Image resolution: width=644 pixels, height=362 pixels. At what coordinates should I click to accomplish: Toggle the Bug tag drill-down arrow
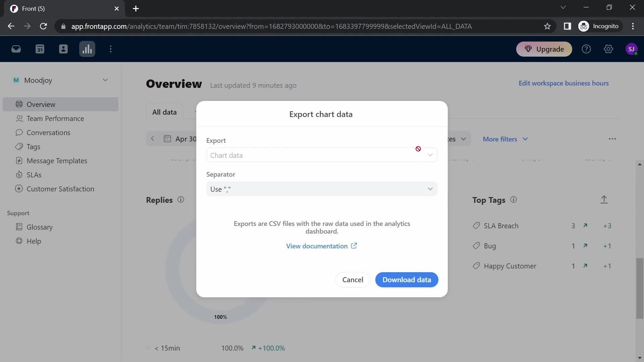(x=586, y=246)
